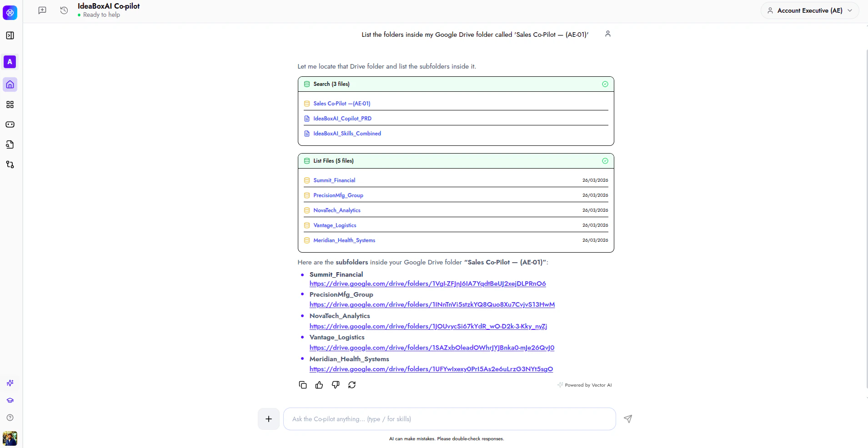
Task: Click the List Files panel database icon
Action: pos(307,161)
